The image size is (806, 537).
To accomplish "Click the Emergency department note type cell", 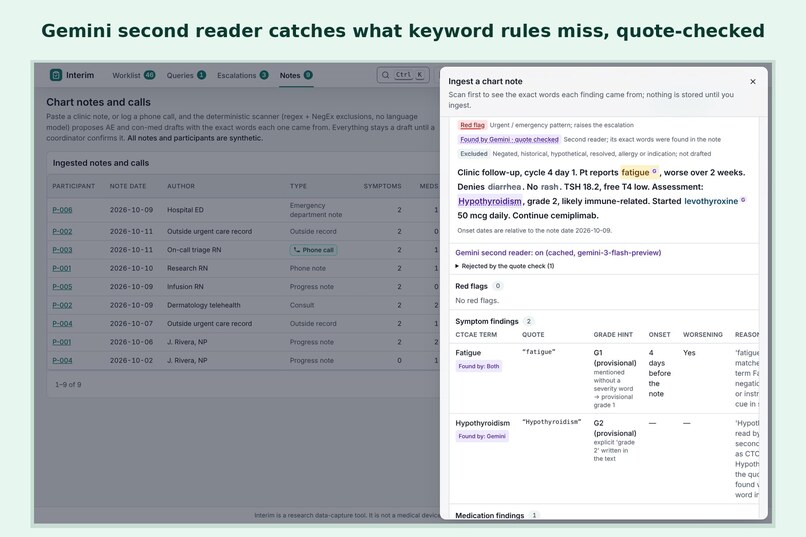I will pyautogui.click(x=316, y=210).
